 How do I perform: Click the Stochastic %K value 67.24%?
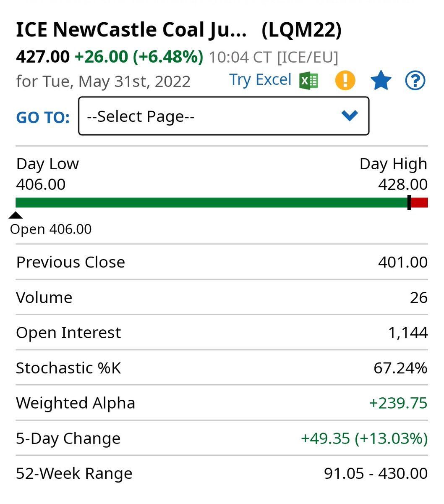tap(400, 368)
